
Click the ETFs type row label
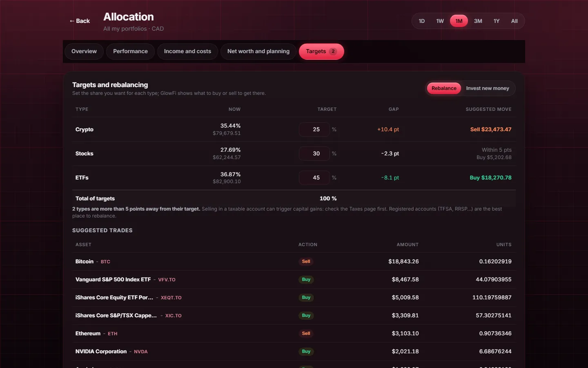coord(82,177)
